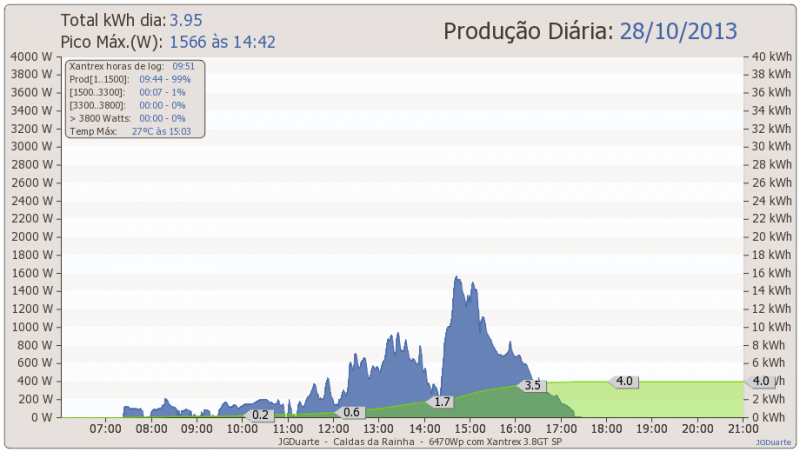Click the '[3300..3800]: 00:00 - 0%' row
Viewport: 800px width, 452px height.
pyautogui.click(x=128, y=105)
